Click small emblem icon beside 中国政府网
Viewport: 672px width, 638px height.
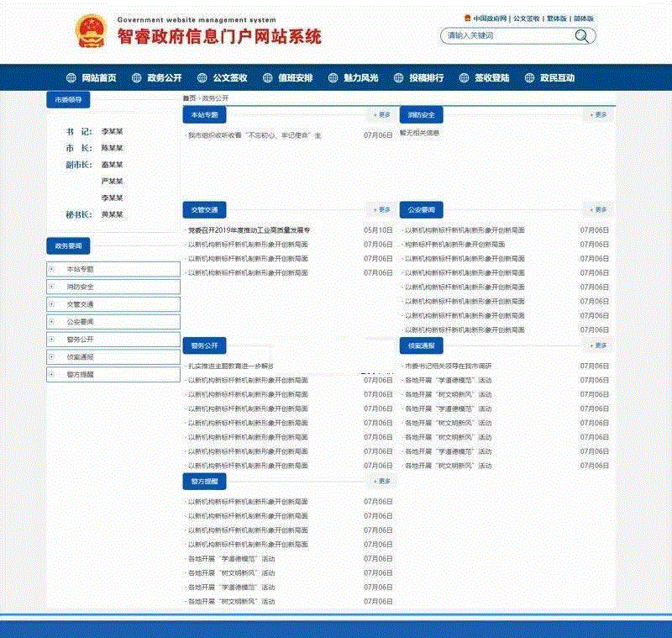[468, 18]
